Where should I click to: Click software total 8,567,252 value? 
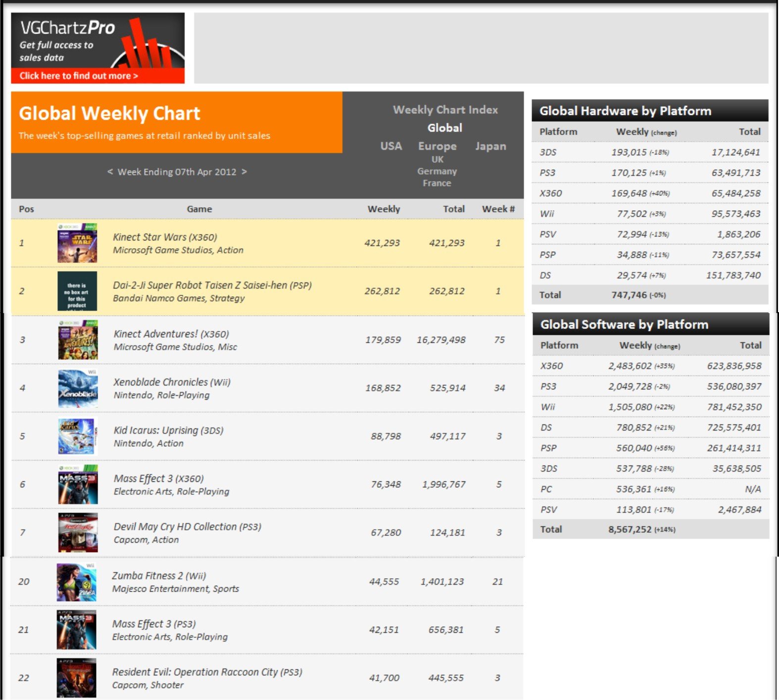pos(630,529)
